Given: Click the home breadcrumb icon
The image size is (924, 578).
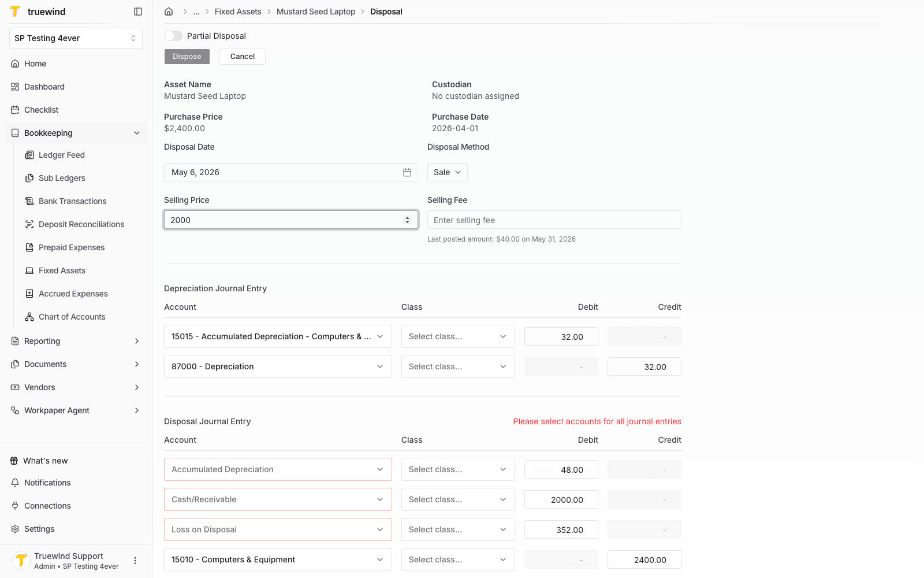Looking at the screenshot, I should coord(169,12).
